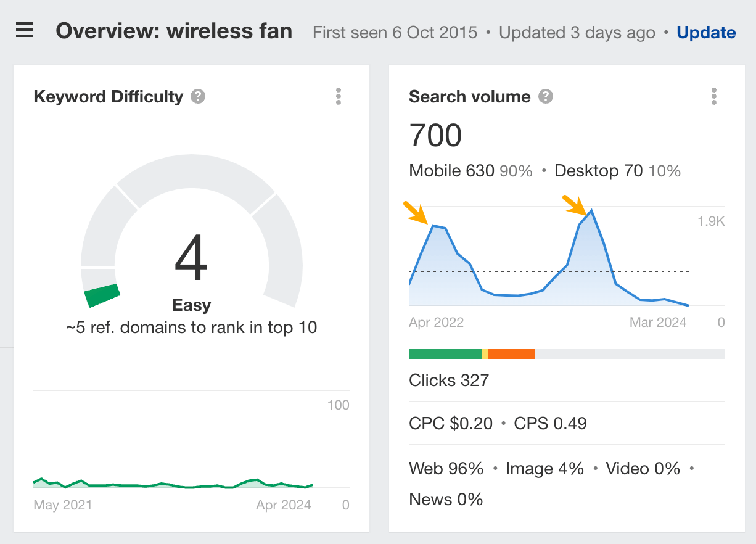The width and height of the screenshot is (756, 544).
Task: Click the Easy difficulty label
Action: point(191,305)
